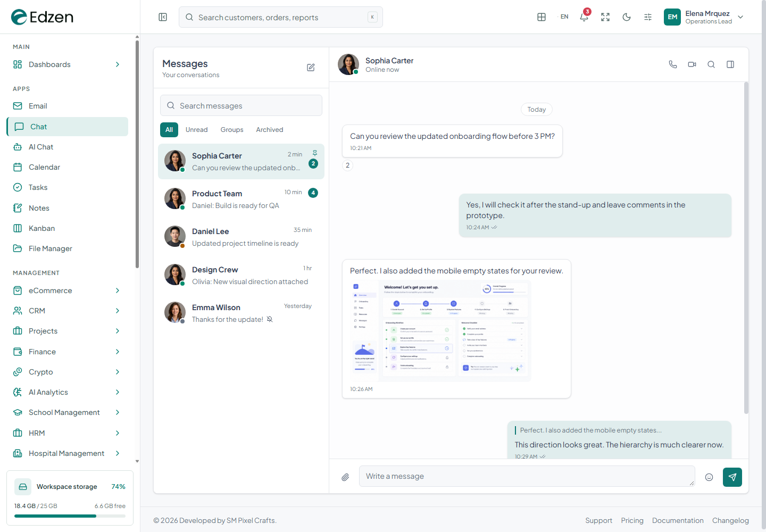Switch to the Unread tab
The width and height of the screenshot is (766, 532).
[197, 130]
